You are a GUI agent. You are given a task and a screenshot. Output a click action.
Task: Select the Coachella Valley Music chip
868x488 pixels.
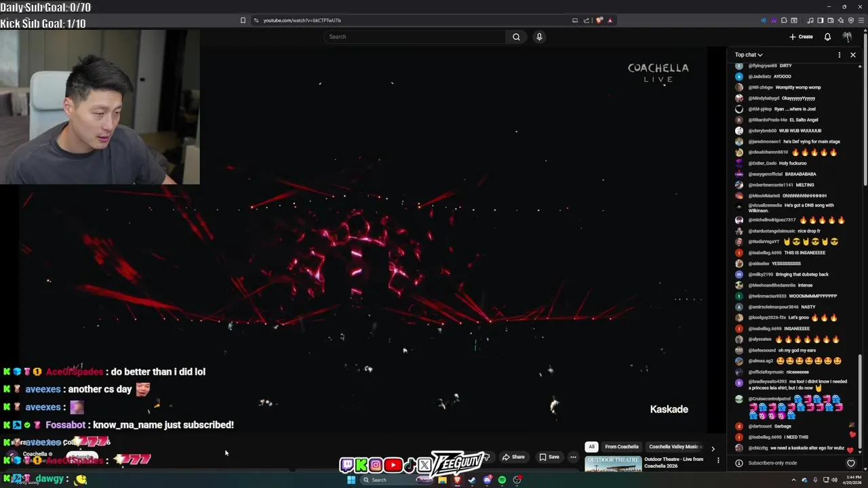pyautogui.click(x=675, y=447)
